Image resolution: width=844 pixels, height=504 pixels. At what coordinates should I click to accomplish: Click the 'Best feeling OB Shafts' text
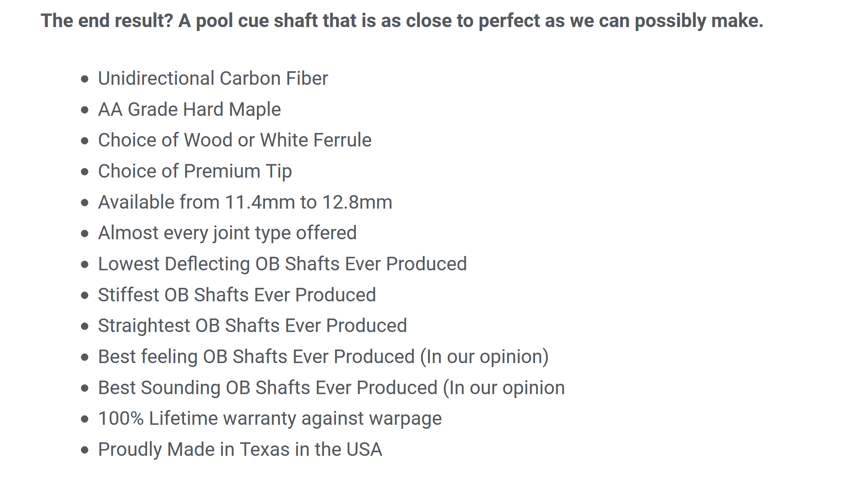coord(256,357)
